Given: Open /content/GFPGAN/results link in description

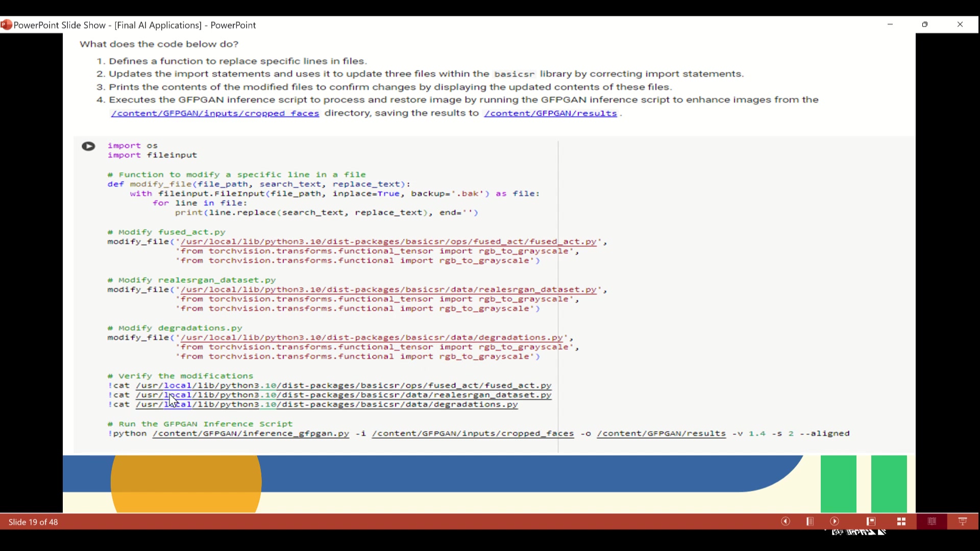Looking at the screenshot, I should point(550,113).
